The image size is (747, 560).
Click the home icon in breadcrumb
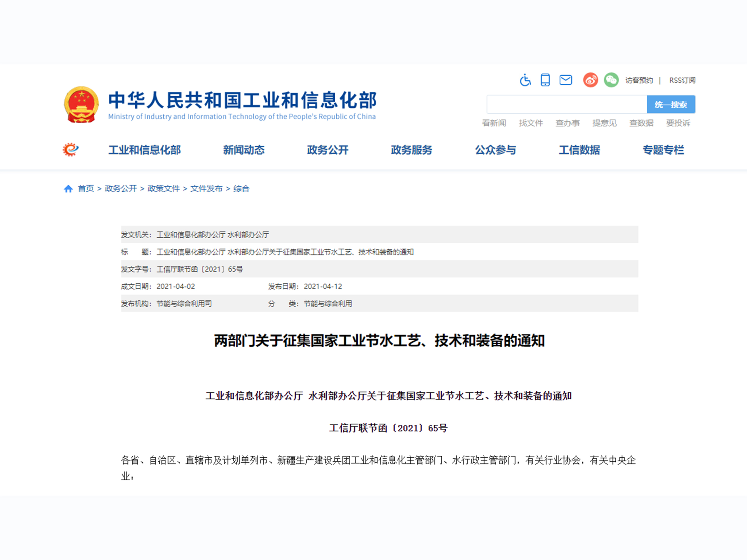point(68,189)
